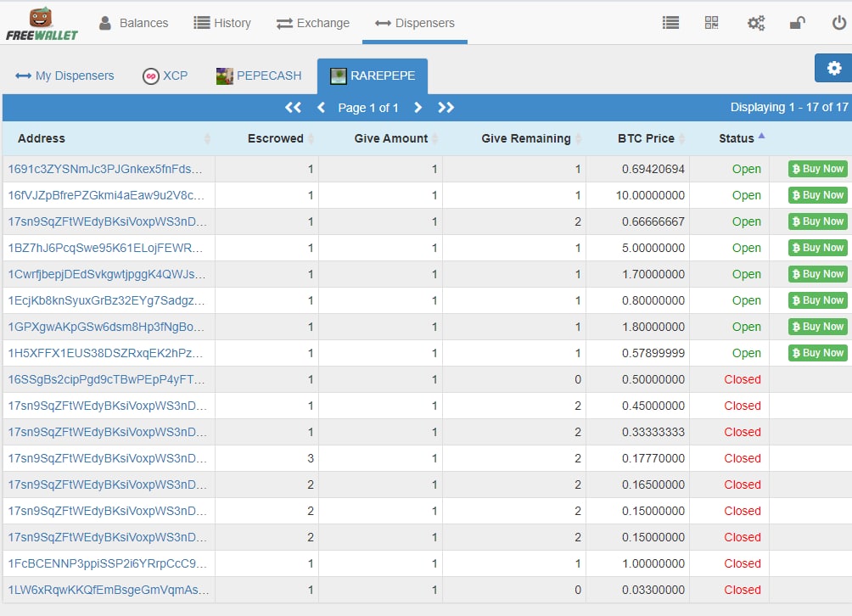852x616 pixels.
Task: Open address 1GPXgwAKpGSw6dsm8Hp3fNgBo...
Action: click(106, 327)
